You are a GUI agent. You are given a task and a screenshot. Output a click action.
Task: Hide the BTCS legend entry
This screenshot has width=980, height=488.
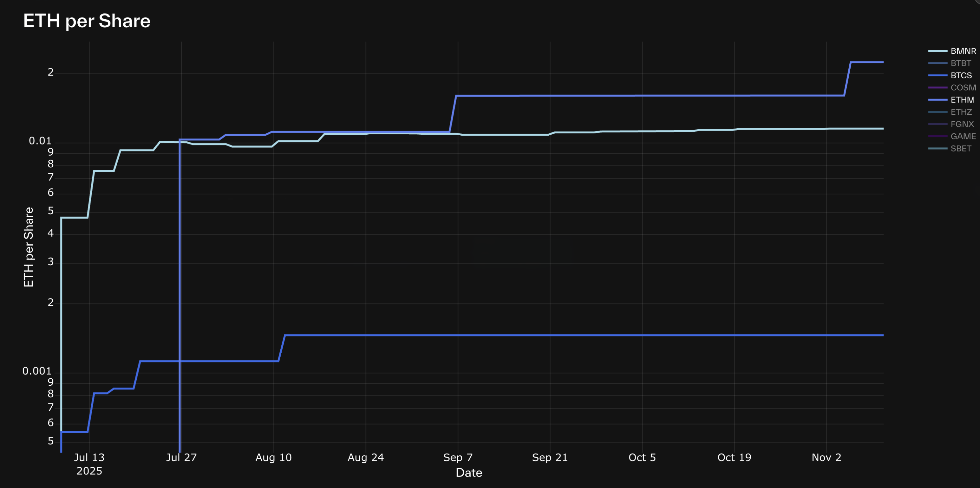tap(961, 75)
